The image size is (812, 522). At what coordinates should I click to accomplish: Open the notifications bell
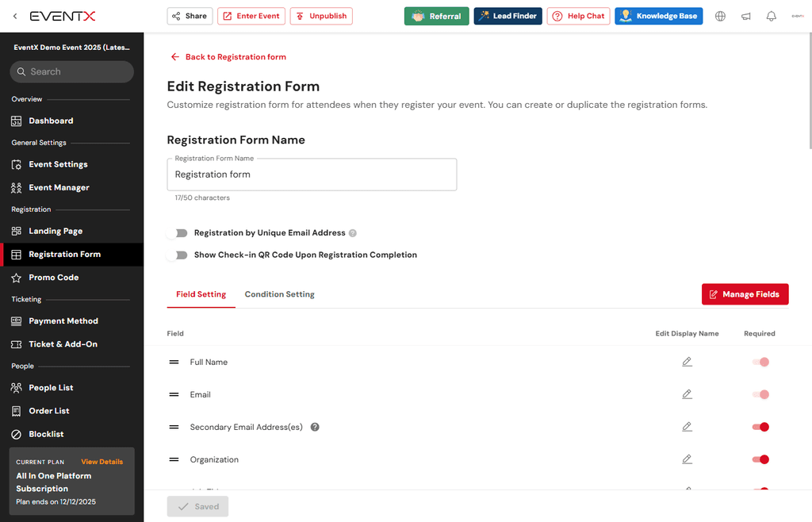tap(771, 15)
